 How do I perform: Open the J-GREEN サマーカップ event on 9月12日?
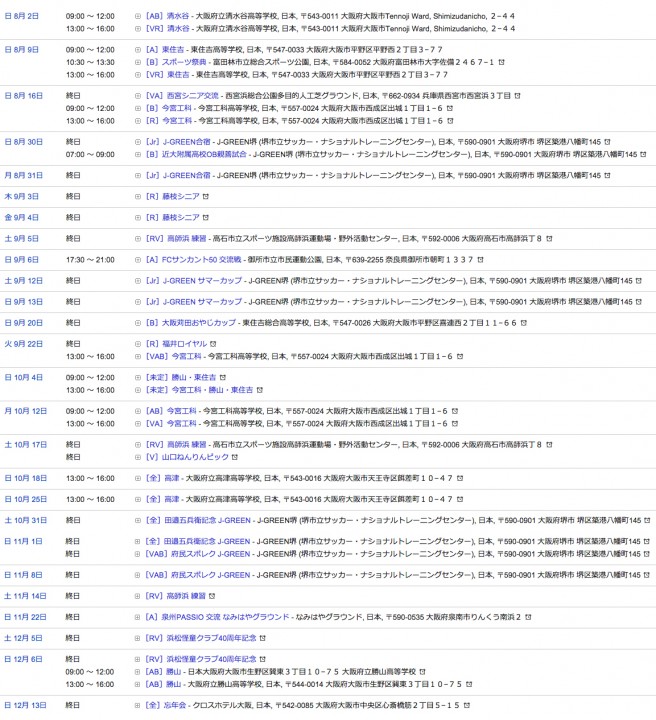[x=203, y=281]
